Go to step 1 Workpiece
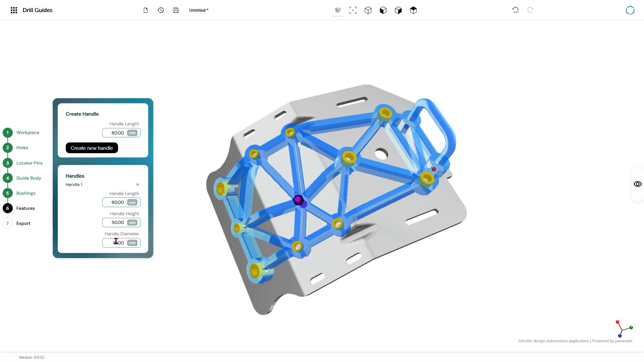This screenshot has height=362, width=644. click(x=21, y=133)
